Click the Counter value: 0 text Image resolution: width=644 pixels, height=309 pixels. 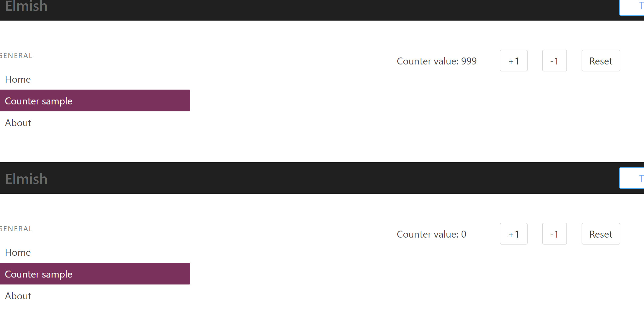tap(432, 234)
